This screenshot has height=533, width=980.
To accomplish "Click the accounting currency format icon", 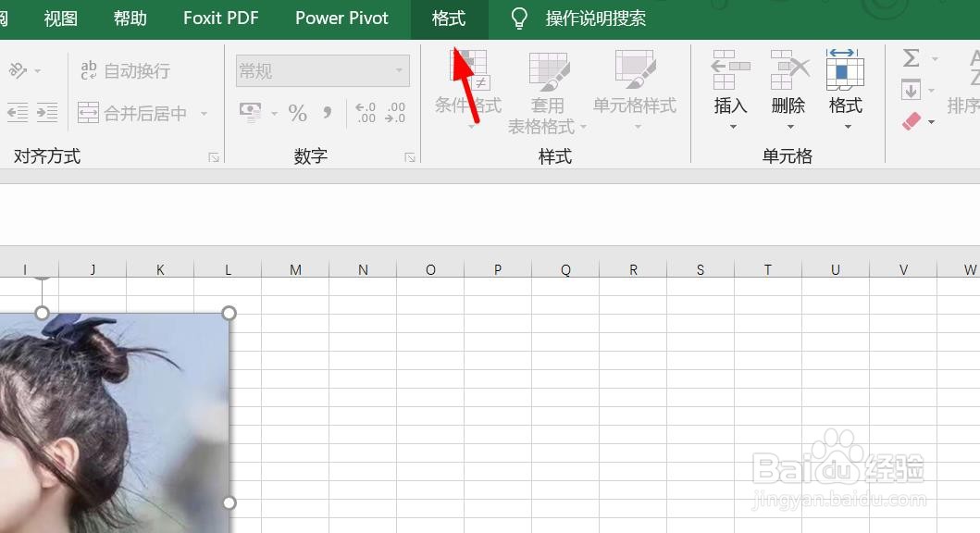I will pos(251,113).
